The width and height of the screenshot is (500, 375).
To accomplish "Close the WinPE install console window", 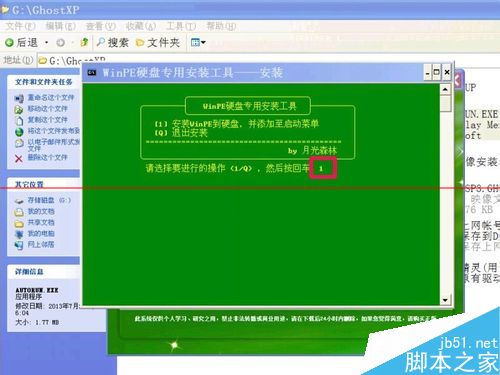I will [x=447, y=73].
